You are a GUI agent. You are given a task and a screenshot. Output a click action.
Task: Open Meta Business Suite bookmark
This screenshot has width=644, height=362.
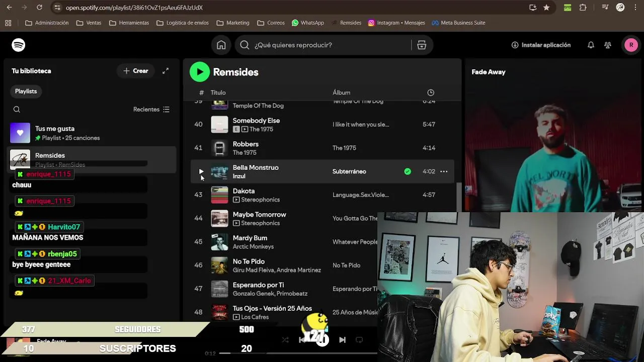point(458,23)
